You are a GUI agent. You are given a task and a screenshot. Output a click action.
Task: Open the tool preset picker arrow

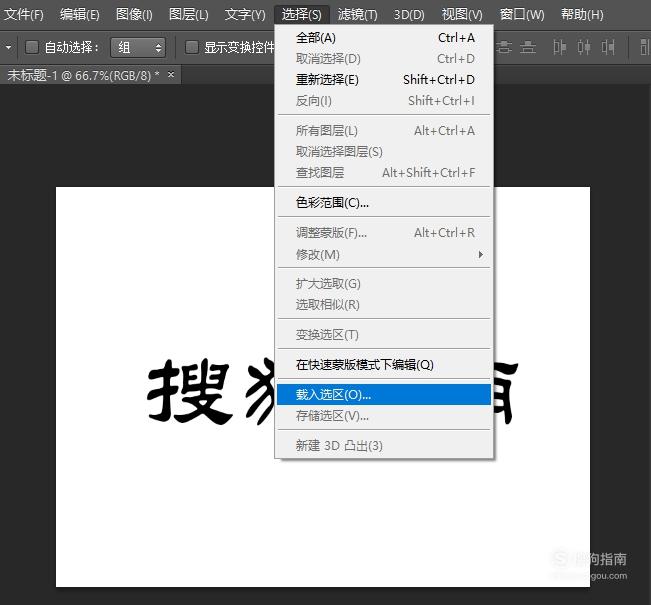click(x=8, y=47)
